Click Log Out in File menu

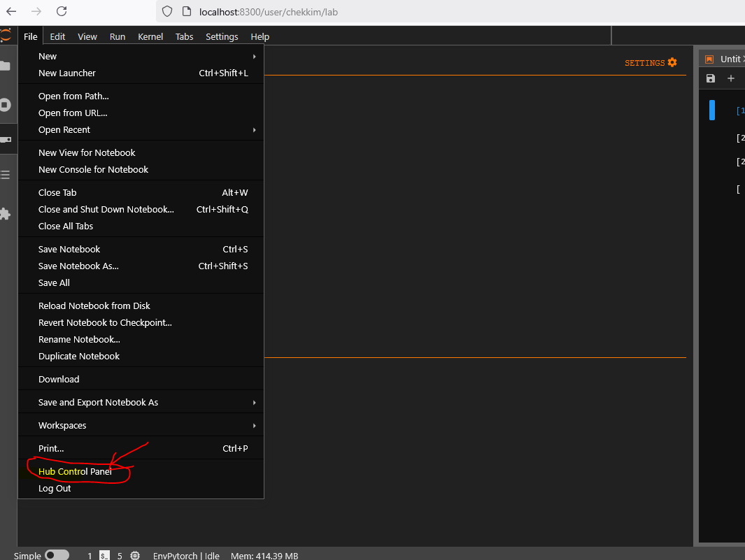point(55,488)
